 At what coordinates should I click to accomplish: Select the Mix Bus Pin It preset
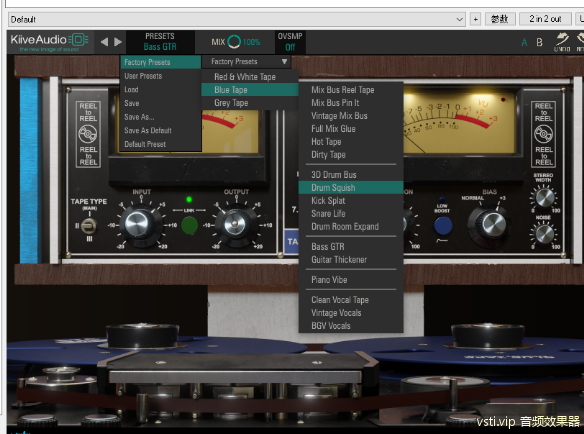[x=351, y=103]
